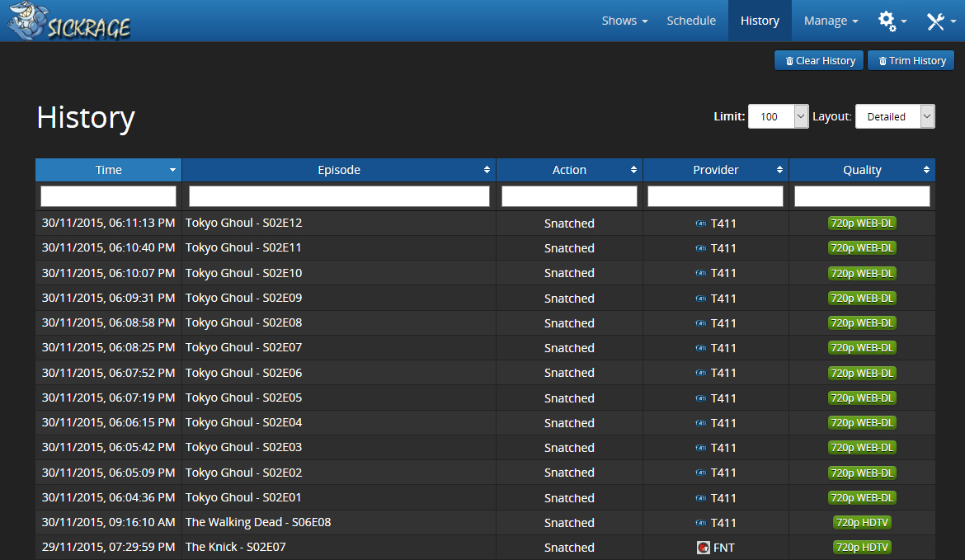Image resolution: width=965 pixels, height=560 pixels.
Task: Select the History tab in navbar
Action: [x=760, y=21]
